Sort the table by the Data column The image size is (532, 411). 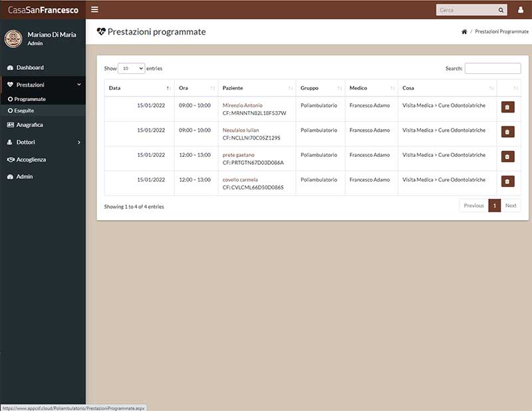[139, 88]
